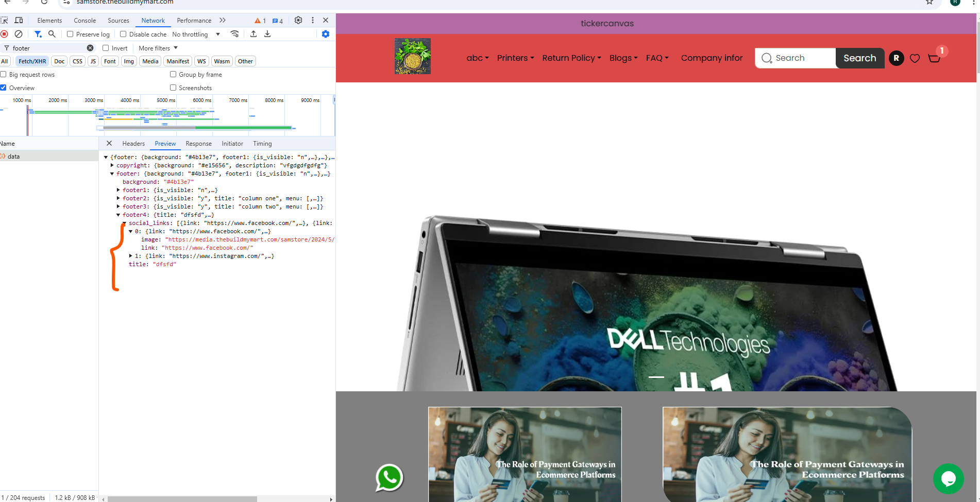Toggle the network filter funnel icon
This screenshot has width=980, height=502.
tap(38, 34)
